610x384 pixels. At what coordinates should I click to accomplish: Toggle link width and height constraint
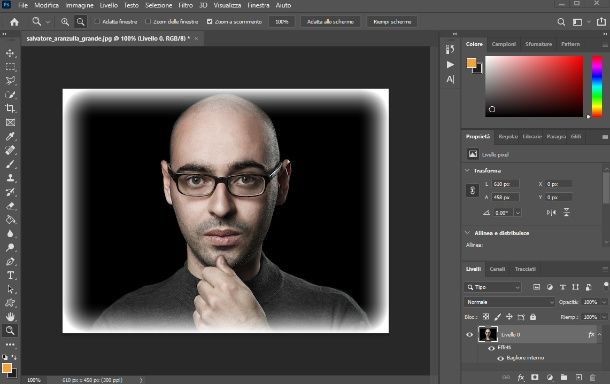click(472, 191)
